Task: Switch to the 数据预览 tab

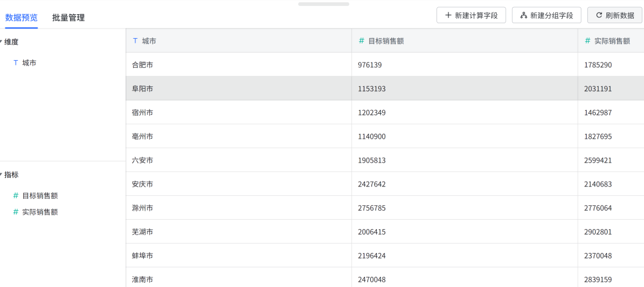Action: tap(21, 17)
